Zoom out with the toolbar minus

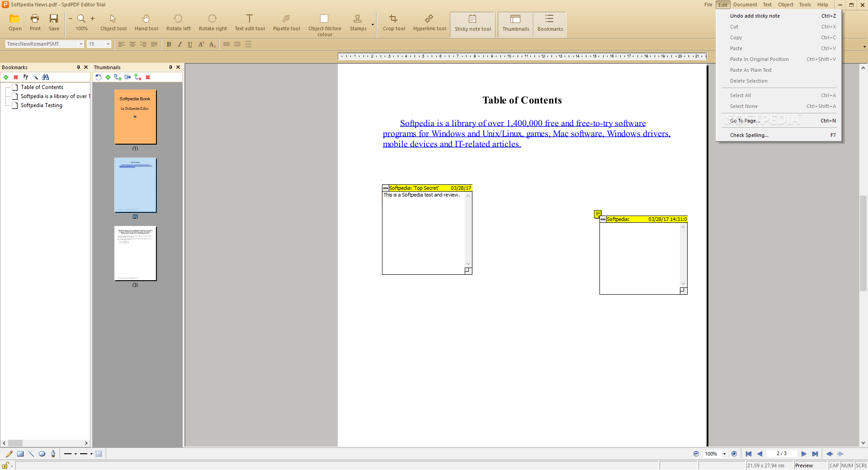click(71, 19)
